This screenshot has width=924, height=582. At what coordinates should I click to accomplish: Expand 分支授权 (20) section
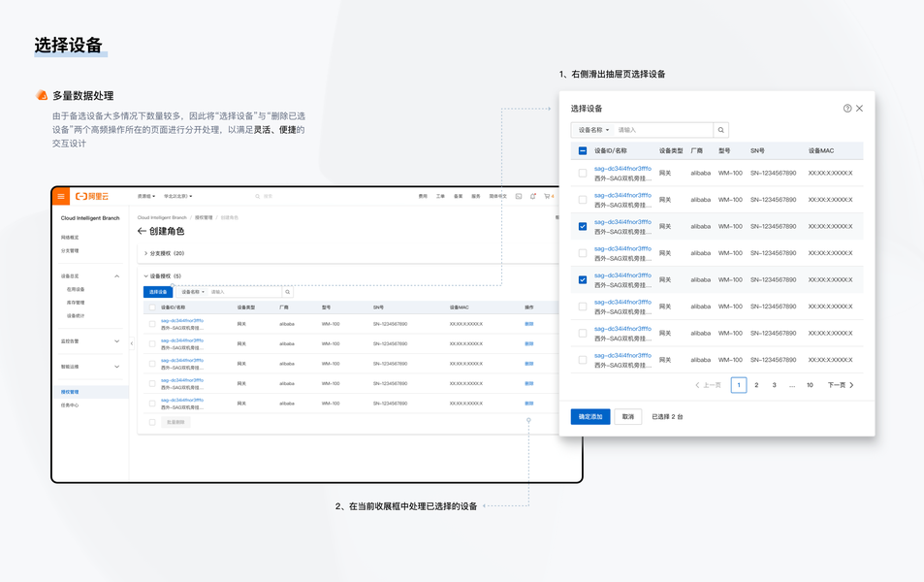(x=165, y=253)
